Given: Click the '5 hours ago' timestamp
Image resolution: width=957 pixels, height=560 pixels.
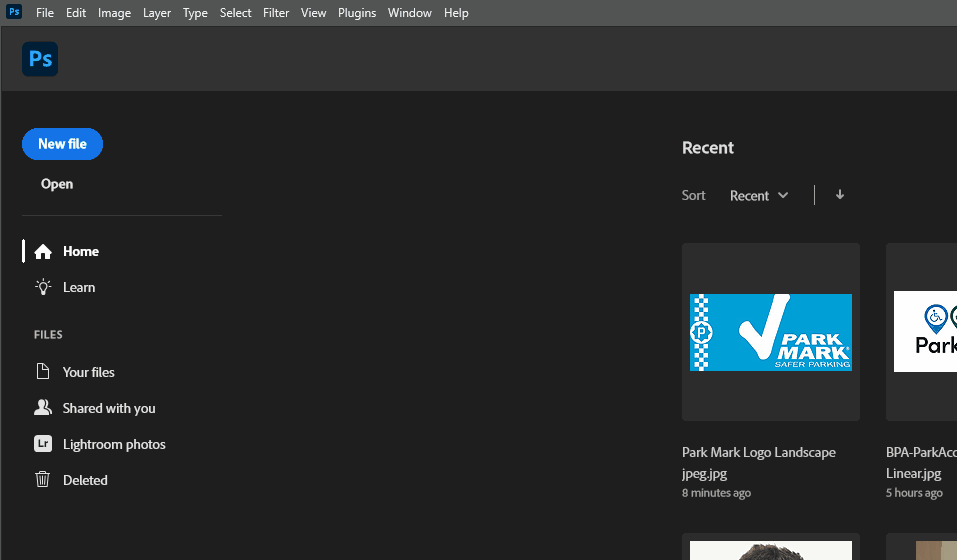Looking at the screenshot, I should (914, 493).
